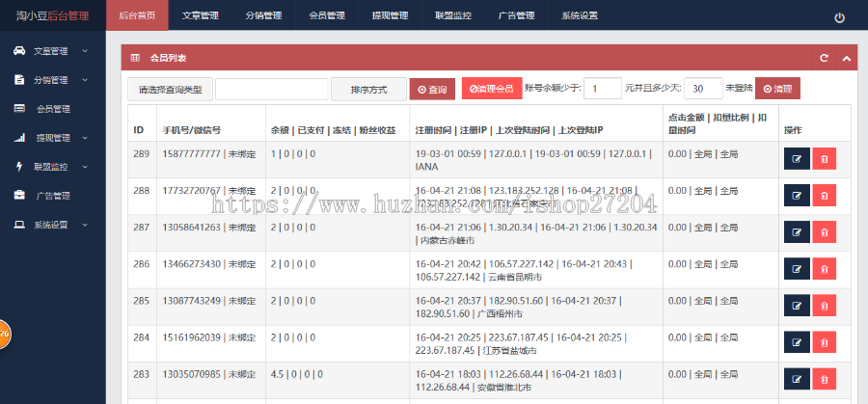The height and width of the screenshot is (404, 868).
Task: Open the 文章管理 top tab
Action: point(201,15)
